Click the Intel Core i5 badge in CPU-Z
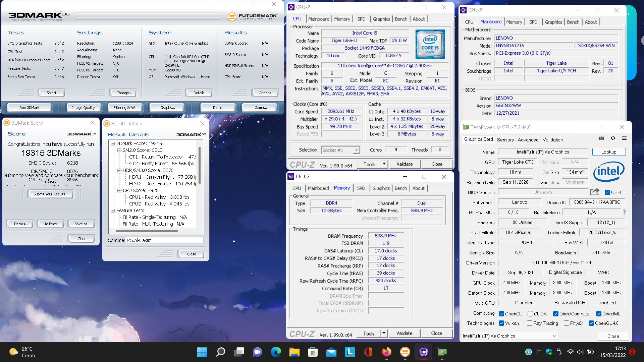This screenshot has width=644, height=362. point(430,44)
